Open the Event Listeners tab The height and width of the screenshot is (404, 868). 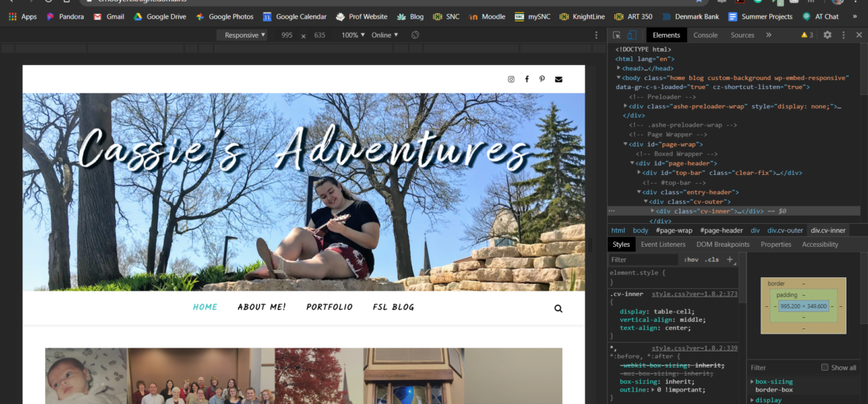click(662, 245)
